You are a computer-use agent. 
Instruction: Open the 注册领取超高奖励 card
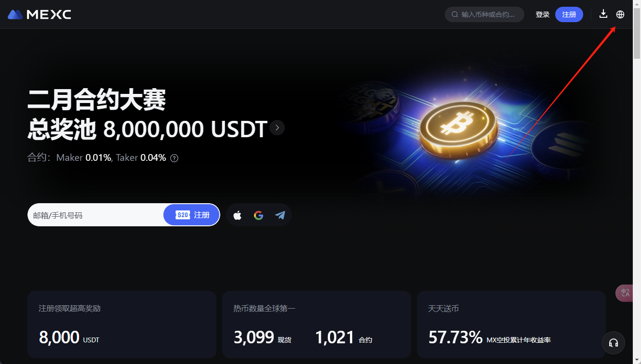pos(122,325)
